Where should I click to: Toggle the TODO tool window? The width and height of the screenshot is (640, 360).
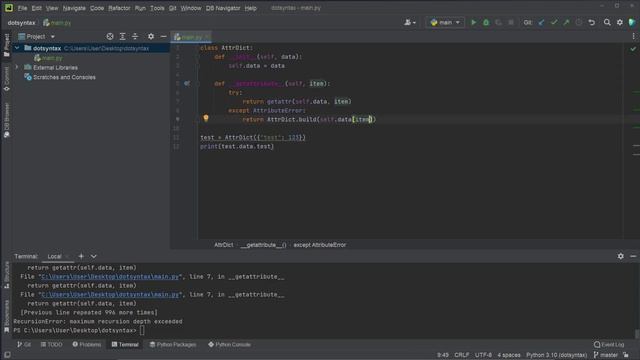coord(51,344)
